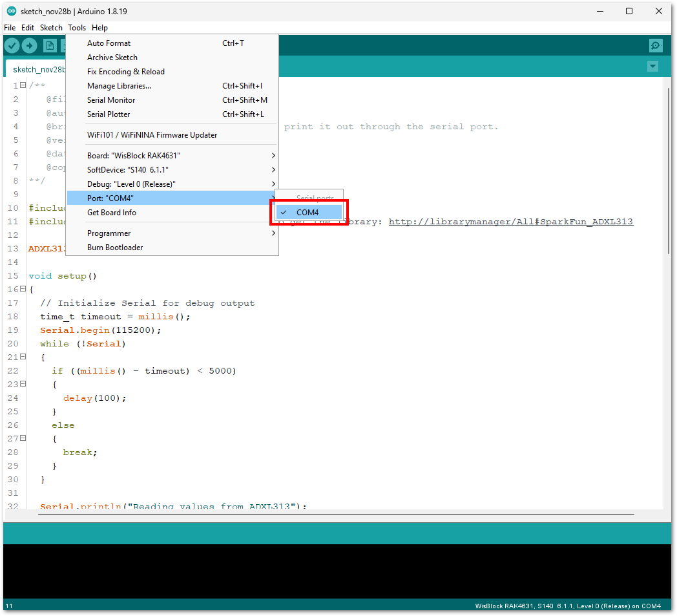
Task: Click the Verify checkmark toolbar icon
Action: coord(12,45)
